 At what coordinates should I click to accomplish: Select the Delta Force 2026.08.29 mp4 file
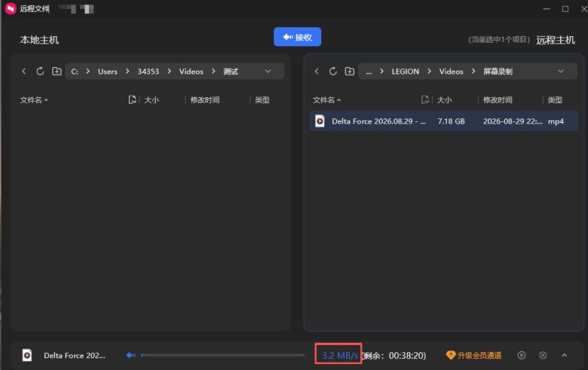(x=444, y=121)
